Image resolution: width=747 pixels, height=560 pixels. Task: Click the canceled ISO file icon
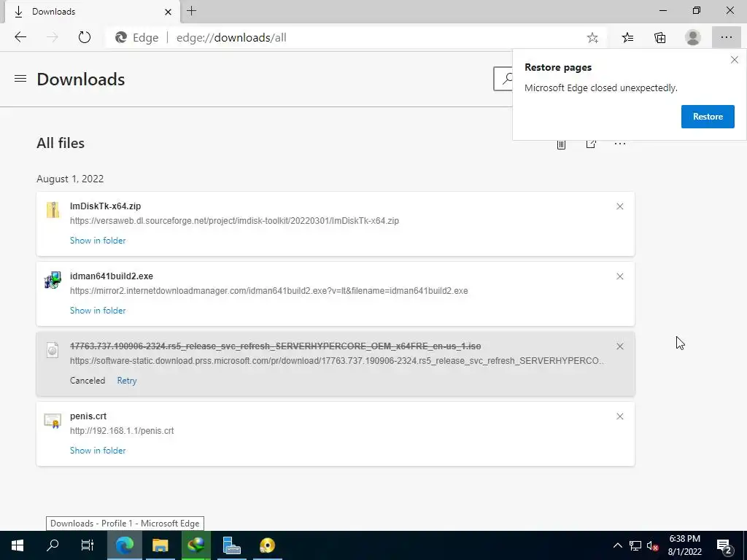pyautogui.click(x=53, y=350)
